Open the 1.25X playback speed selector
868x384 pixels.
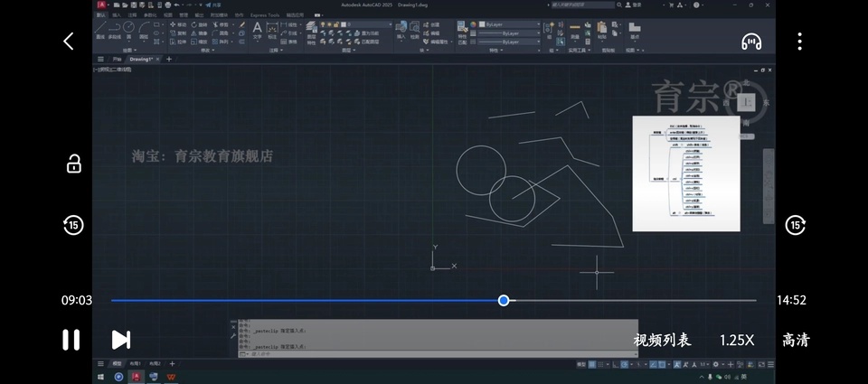[x=737, y=340]
